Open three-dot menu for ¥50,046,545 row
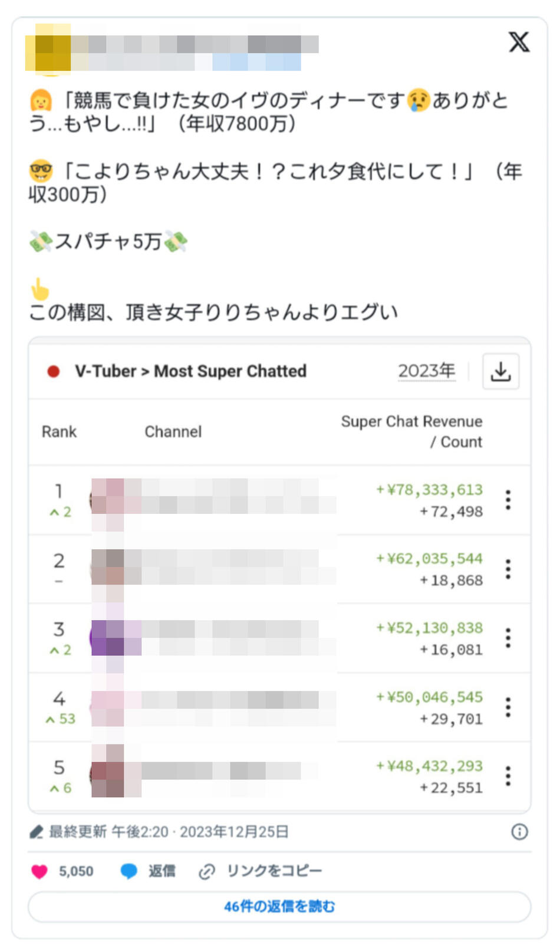Image resolution: width=560 pixels, height=944 pixels. [508, 707]
